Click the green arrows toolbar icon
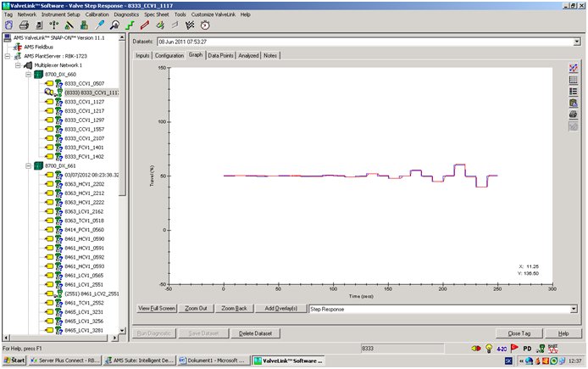This screenshot has width=588, height=369. [160, 25]
